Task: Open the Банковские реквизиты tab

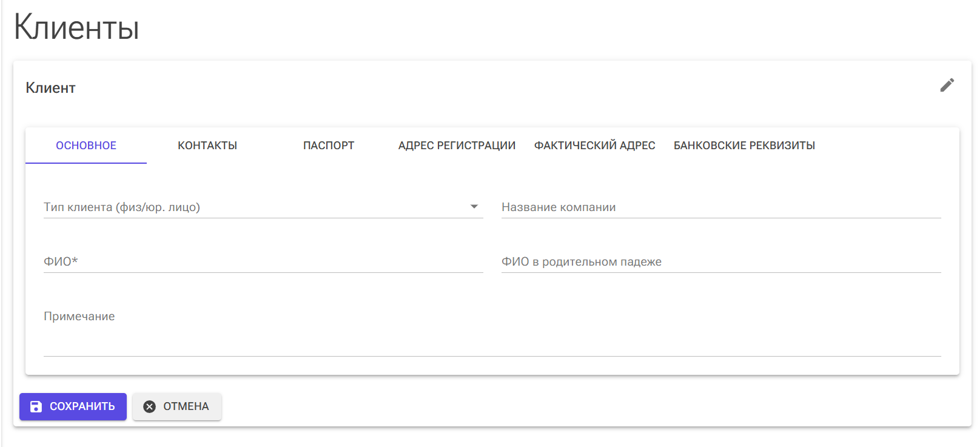Action: pyautogui.click(x=744, y=146)
